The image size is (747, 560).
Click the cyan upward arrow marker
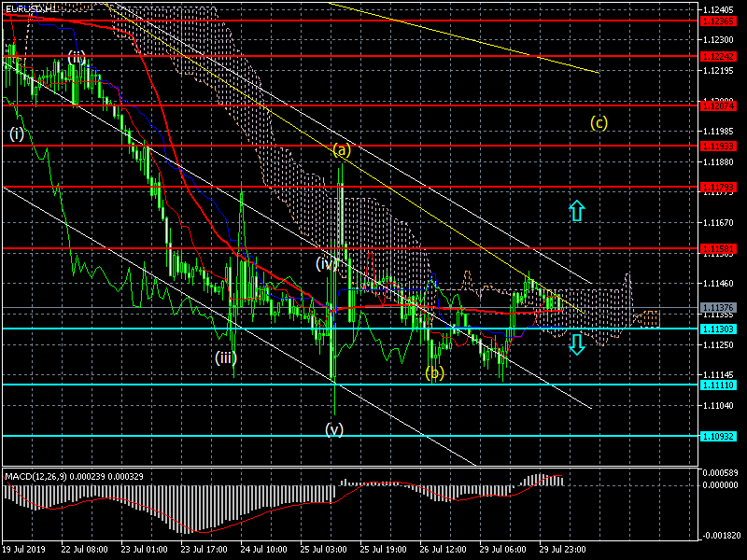pos(577,211)
